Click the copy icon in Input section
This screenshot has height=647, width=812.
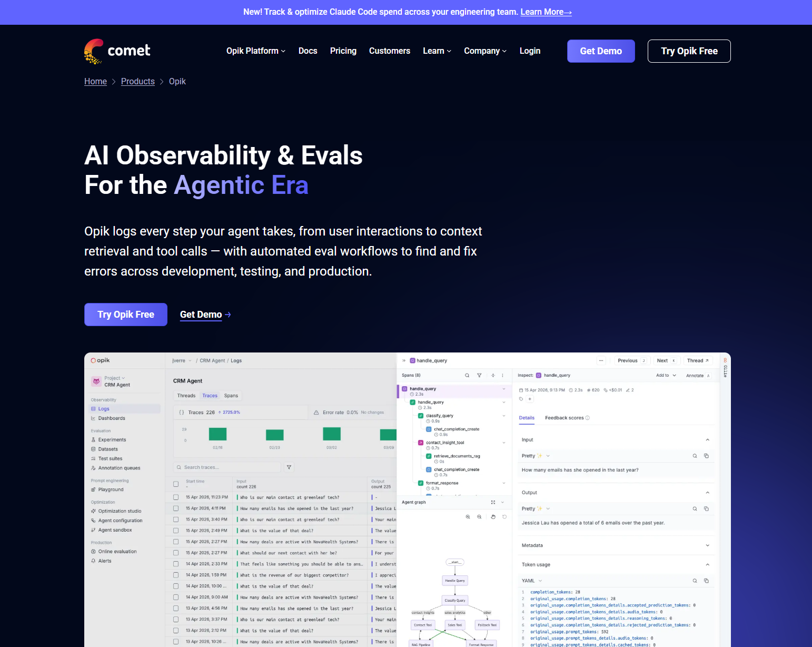pyautogui.click(x=707, y=456)
